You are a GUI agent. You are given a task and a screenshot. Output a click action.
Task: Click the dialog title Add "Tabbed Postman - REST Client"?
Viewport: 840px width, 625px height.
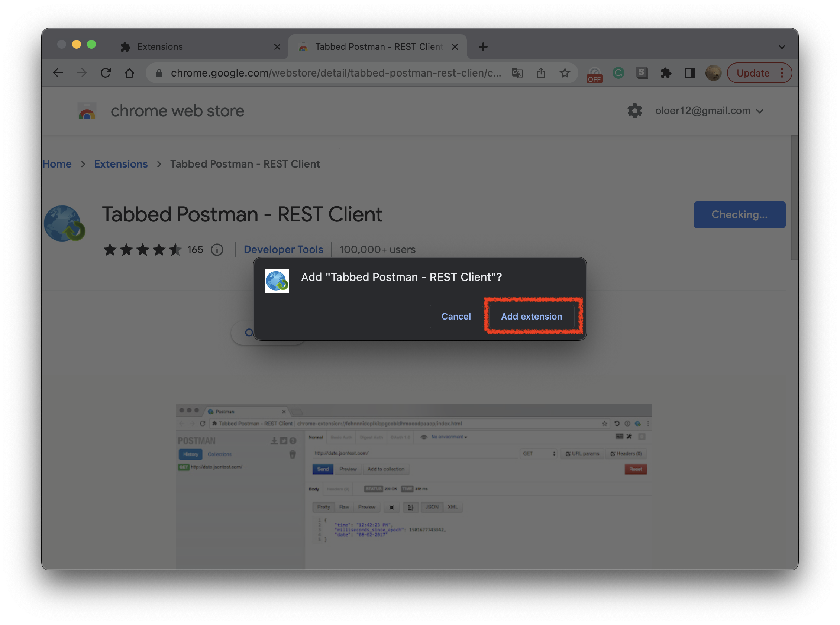pos(401,277)
